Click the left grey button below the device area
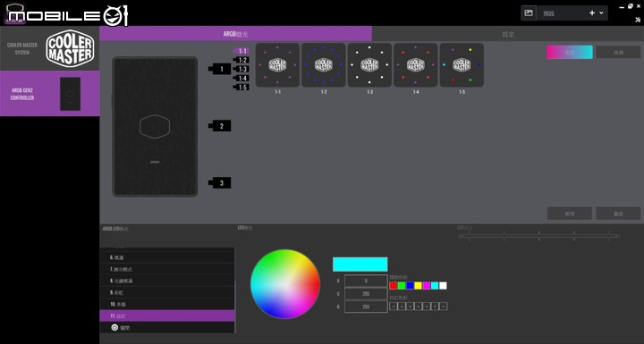This screenshot has height=344, width=644. 569,214
